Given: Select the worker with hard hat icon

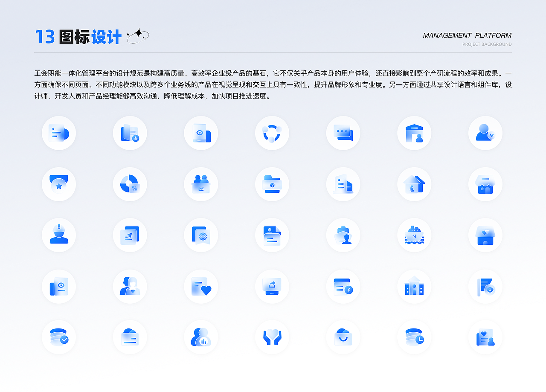Looking at the screenshot, I should coord(59,235).
